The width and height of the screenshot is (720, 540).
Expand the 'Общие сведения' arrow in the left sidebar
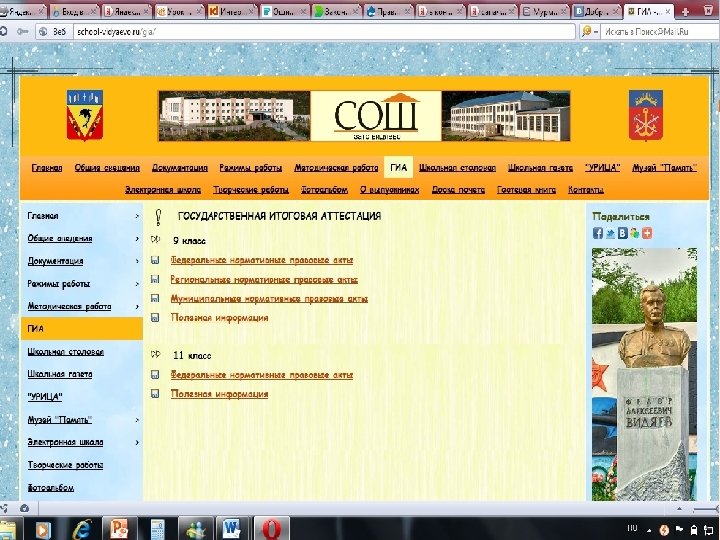137,238
